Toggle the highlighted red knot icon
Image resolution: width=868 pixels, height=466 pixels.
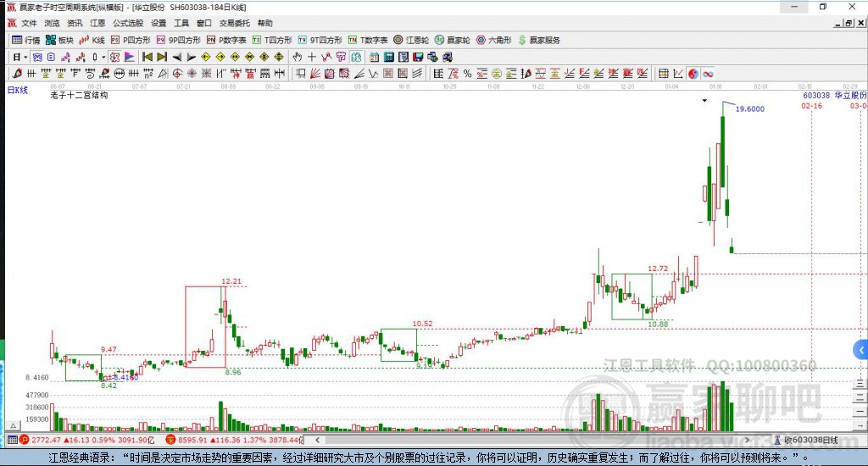pos(114,57)
